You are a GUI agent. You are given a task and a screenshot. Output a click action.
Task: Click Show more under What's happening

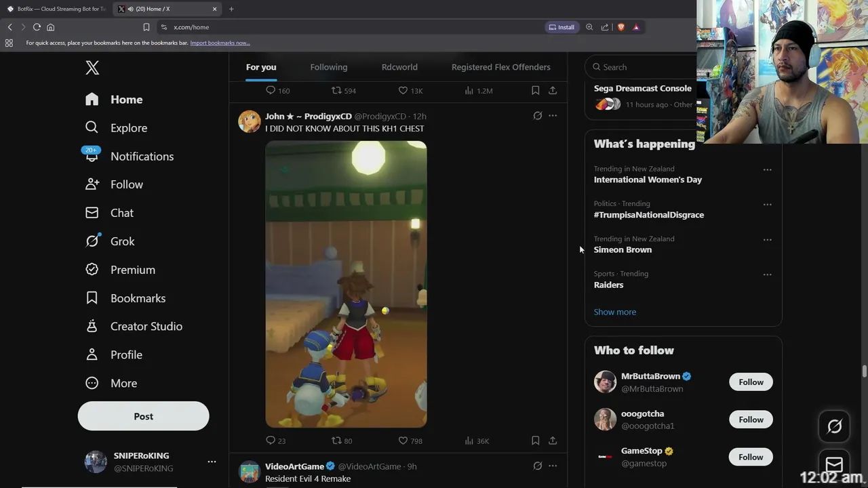click(x=615, y=312)
